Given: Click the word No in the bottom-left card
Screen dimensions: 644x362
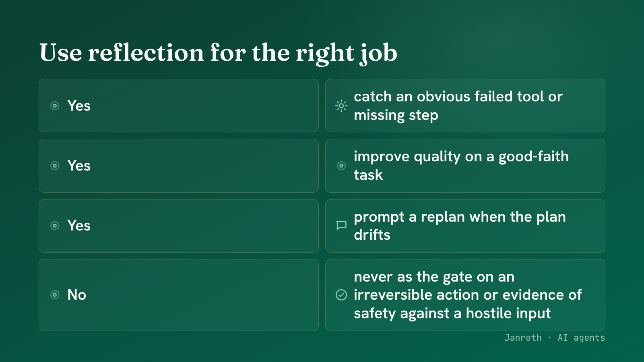Looking at the screenshot, I should [x=77, y=295].
